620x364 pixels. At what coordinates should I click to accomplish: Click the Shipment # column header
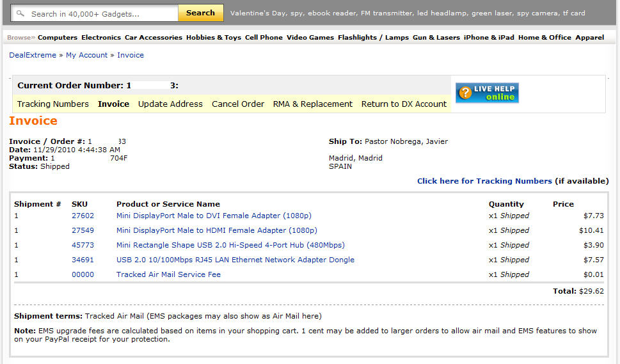(x=38, y=204)
